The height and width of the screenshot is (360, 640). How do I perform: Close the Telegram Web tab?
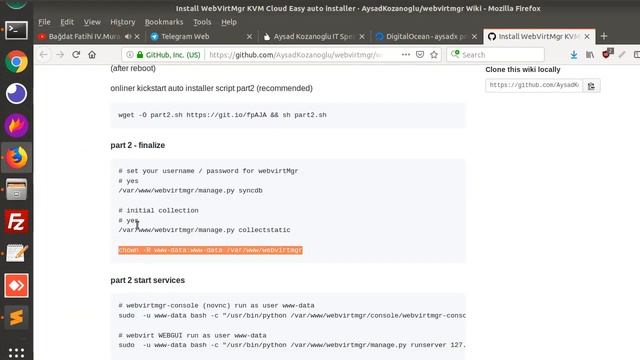(249, 36)
